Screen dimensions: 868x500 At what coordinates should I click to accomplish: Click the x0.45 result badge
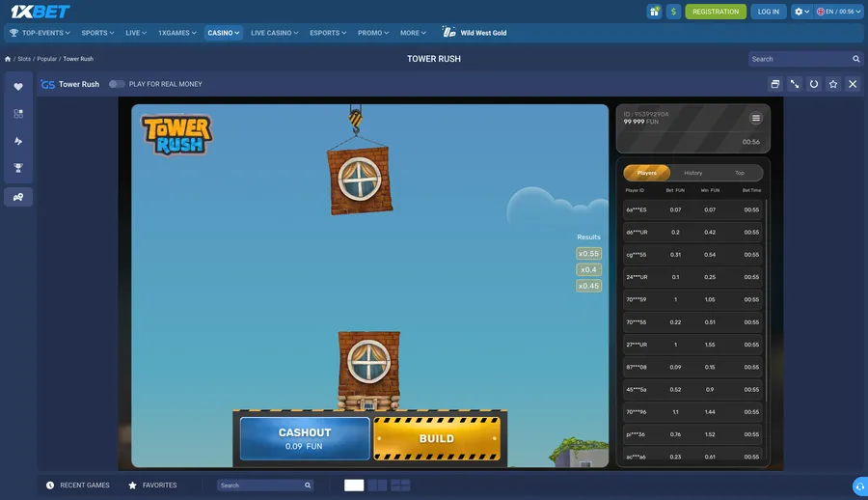pos(588,286)
